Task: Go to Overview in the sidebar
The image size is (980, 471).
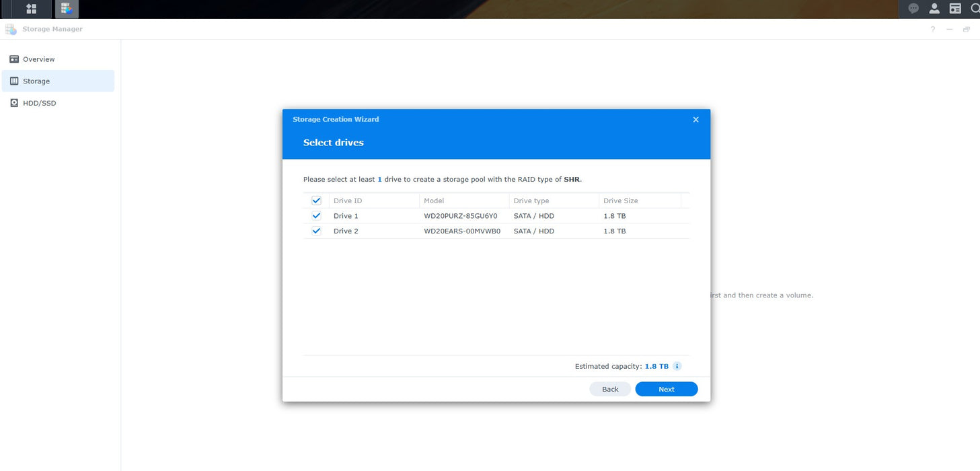Action: click(x=39, y=59)
